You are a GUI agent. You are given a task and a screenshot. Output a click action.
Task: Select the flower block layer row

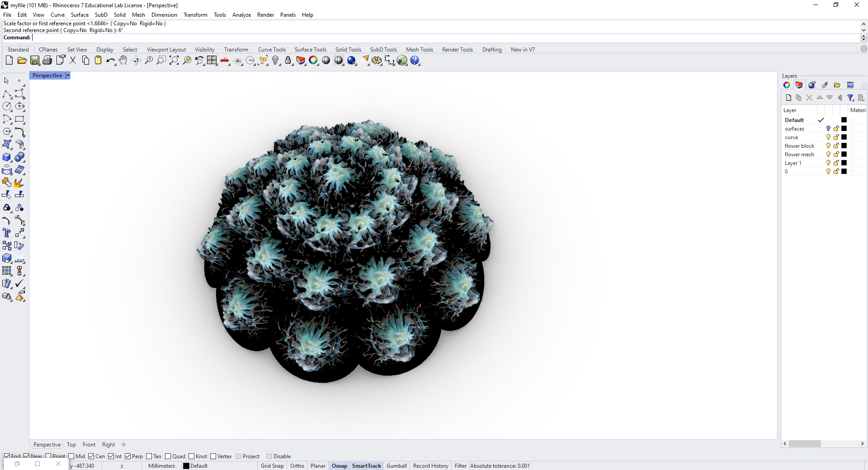pos(824,146)
